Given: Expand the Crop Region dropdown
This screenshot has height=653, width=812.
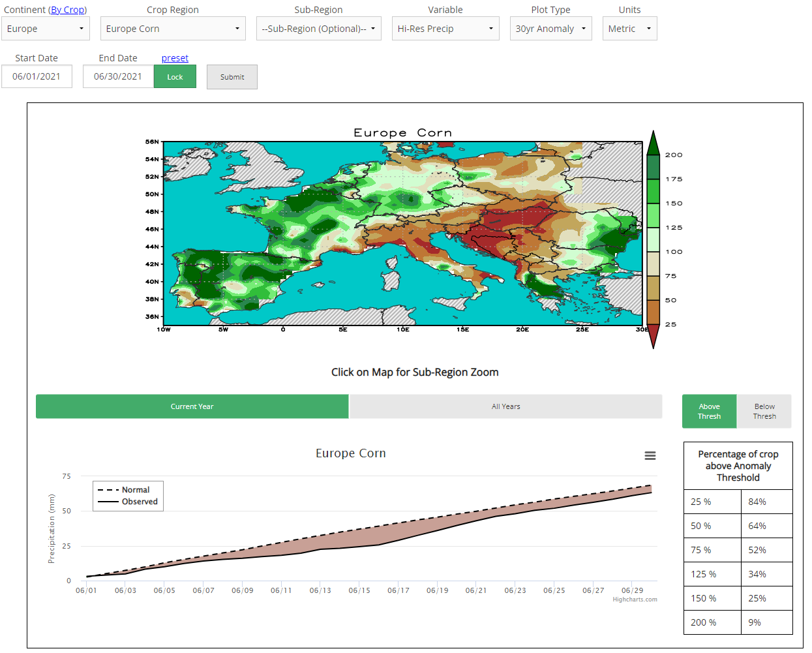Looking at the screenshot, I should click(x=173, y=29).
